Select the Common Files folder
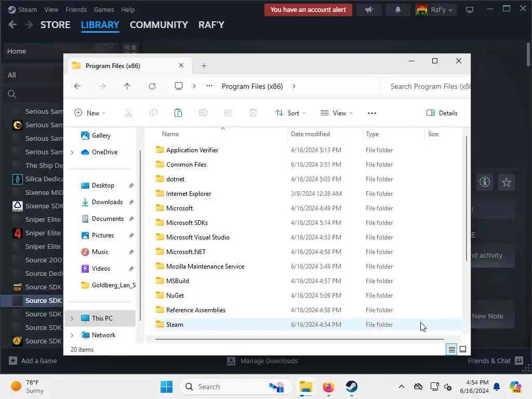 click(308, 165)
